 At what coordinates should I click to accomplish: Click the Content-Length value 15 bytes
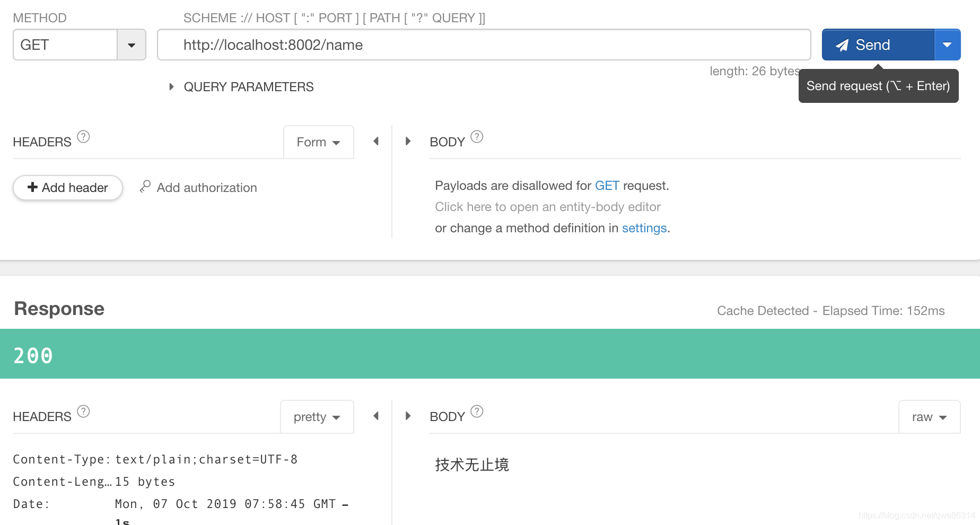pos(145,482)
